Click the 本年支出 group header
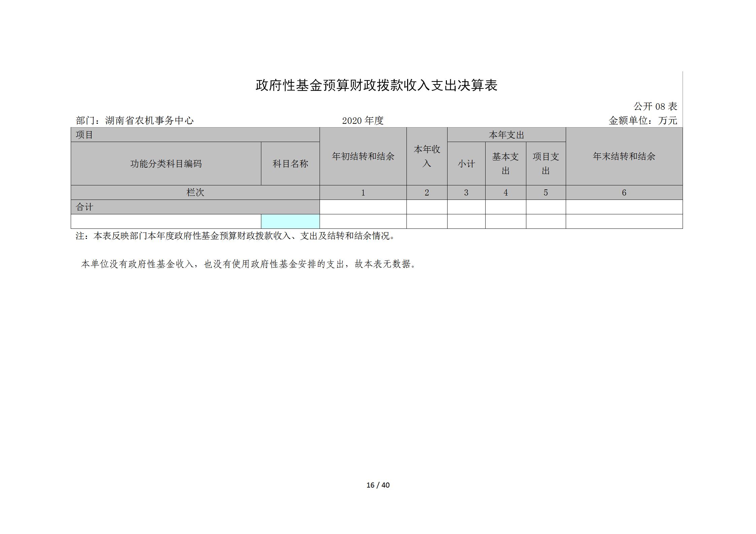The height and width of the screenshot is (534, 756). (506, 135)
